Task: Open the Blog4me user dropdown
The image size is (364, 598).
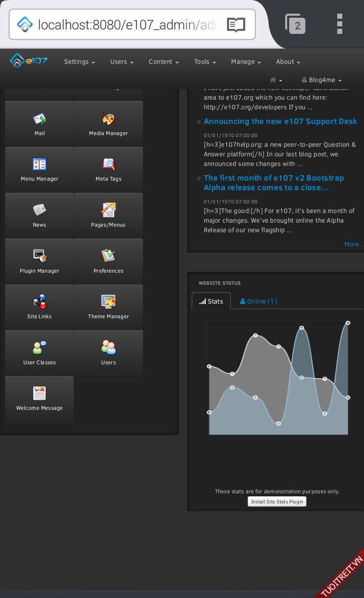Action: tap(322, 80)
